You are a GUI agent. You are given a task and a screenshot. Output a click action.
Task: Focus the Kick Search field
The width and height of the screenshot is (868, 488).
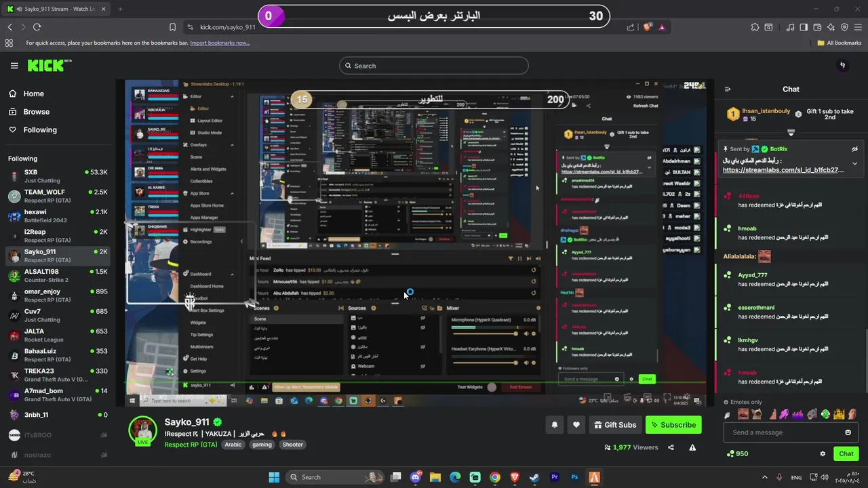pyautogui.click(x=434, y=66)
